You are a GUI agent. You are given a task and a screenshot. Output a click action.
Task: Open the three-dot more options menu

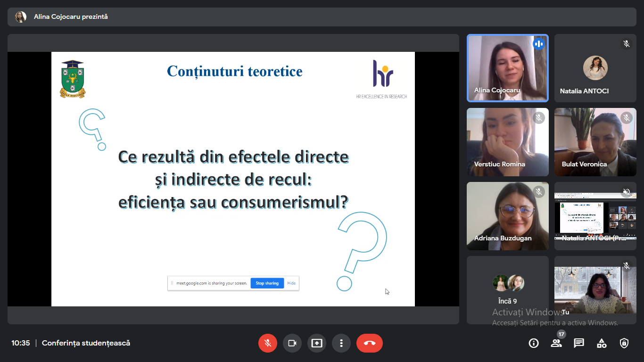coord(341,343)
